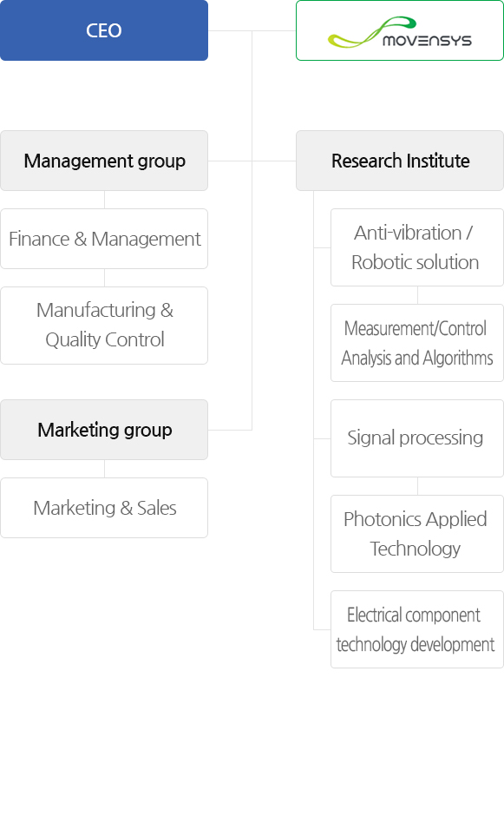Select the Management group header

coord(104,161)
